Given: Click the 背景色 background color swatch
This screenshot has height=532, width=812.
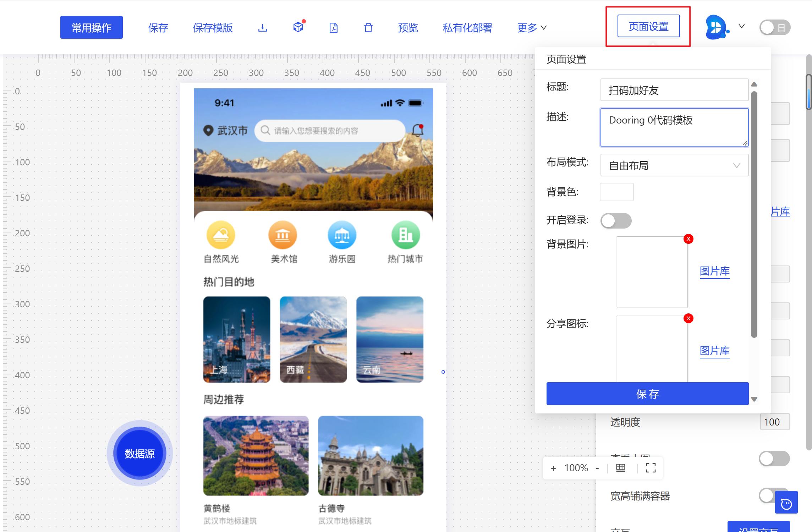Looking at the screenshot, I should (616, 192).
